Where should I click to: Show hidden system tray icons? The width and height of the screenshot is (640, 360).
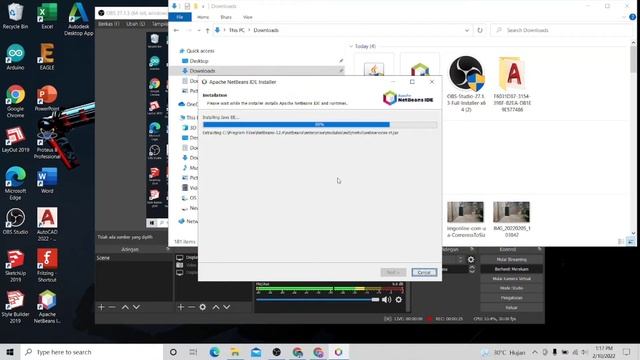pyautogui.click(x=535, y=352)
